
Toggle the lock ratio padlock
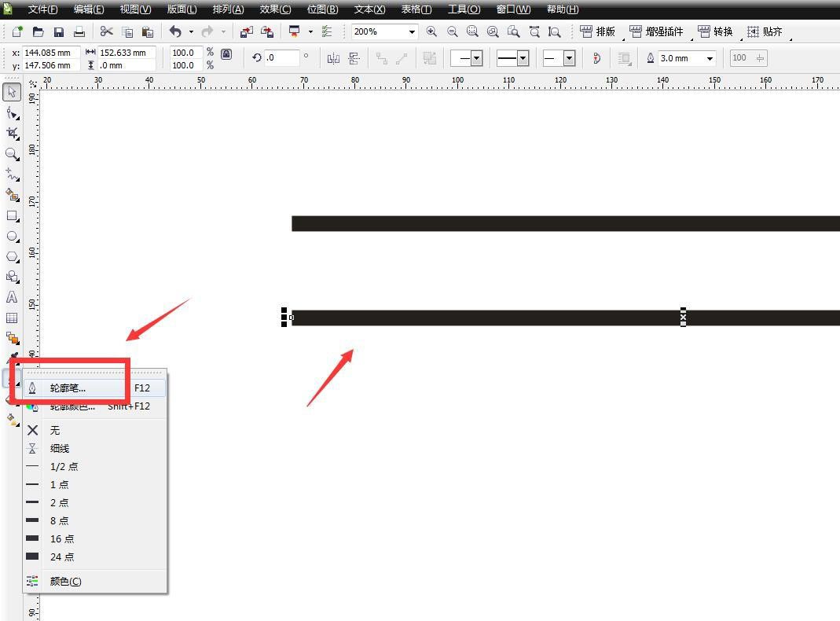click(226, 54)
